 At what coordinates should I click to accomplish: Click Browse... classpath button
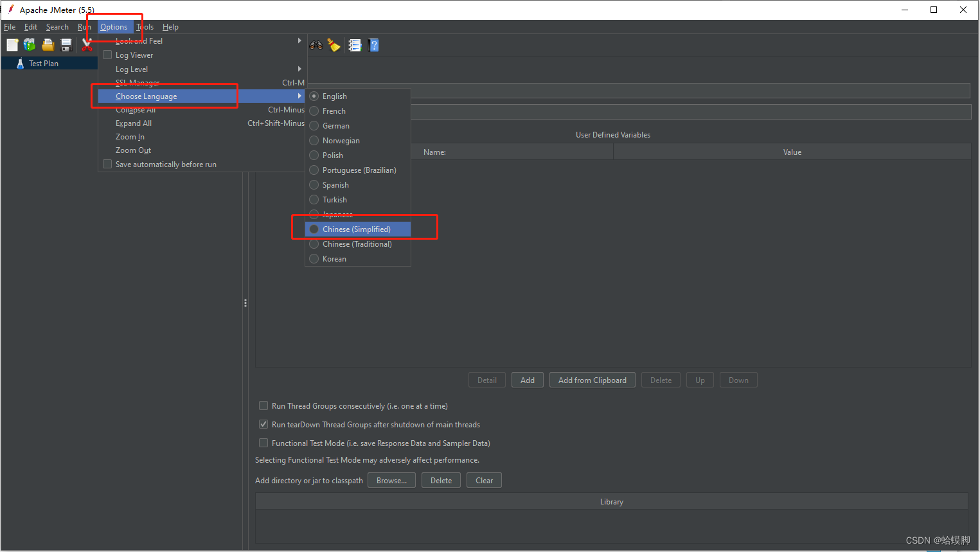[391, 481]
